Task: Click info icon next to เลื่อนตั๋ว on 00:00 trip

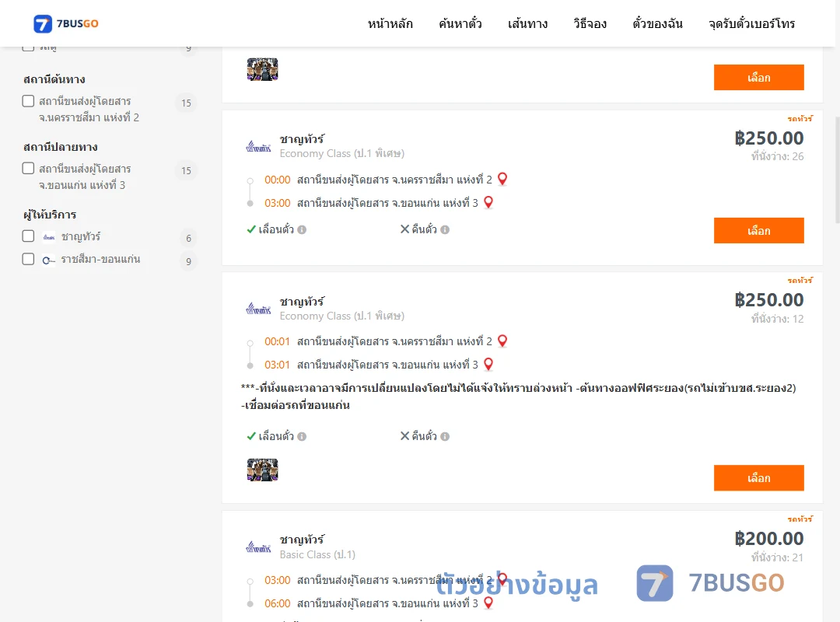Action: point(302,230)
